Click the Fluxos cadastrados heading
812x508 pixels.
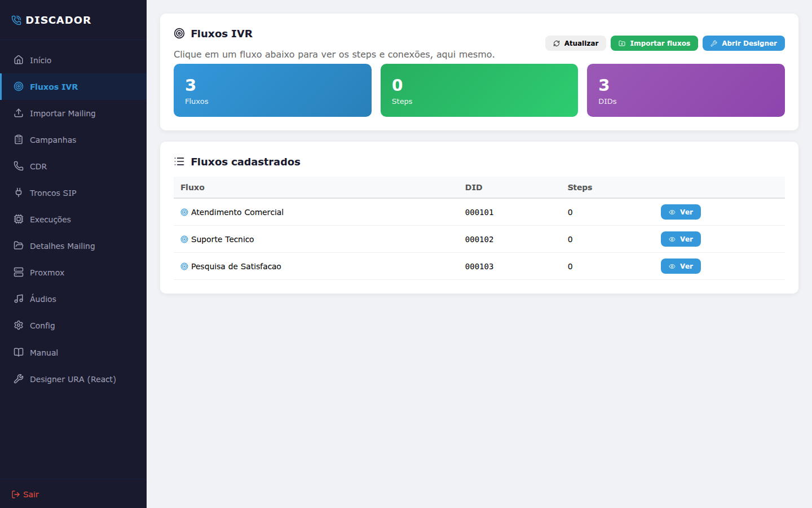coord(245,161)
